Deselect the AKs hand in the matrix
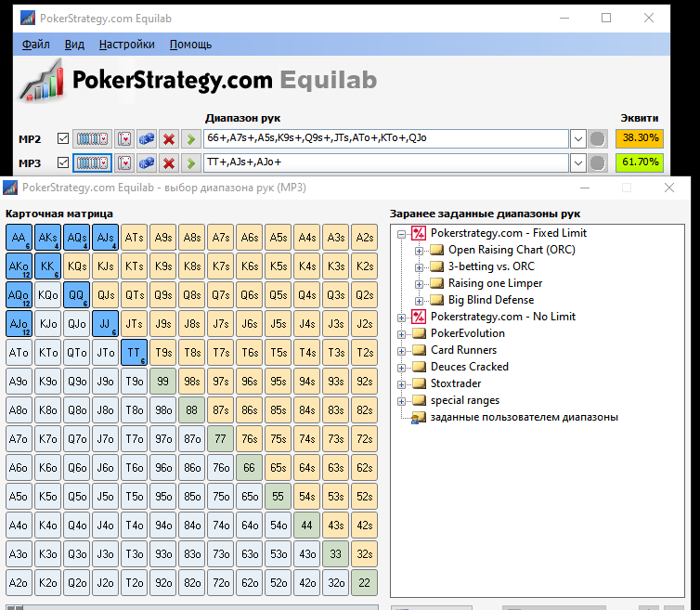 [47, 237]
